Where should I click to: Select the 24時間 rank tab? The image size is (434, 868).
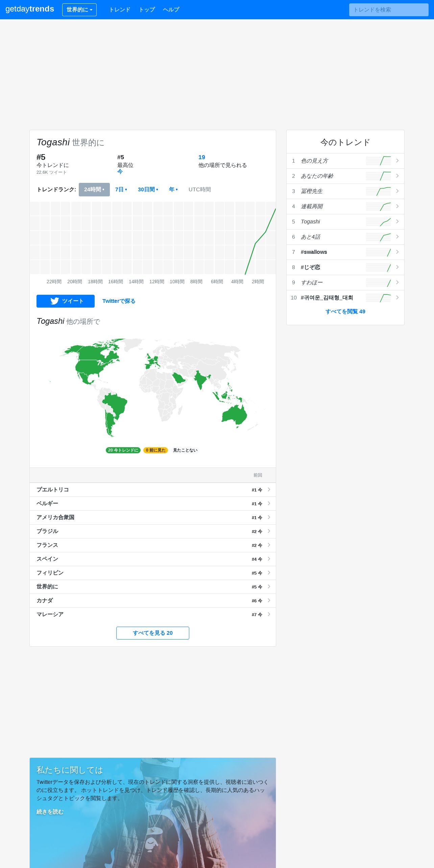[94, 190]
